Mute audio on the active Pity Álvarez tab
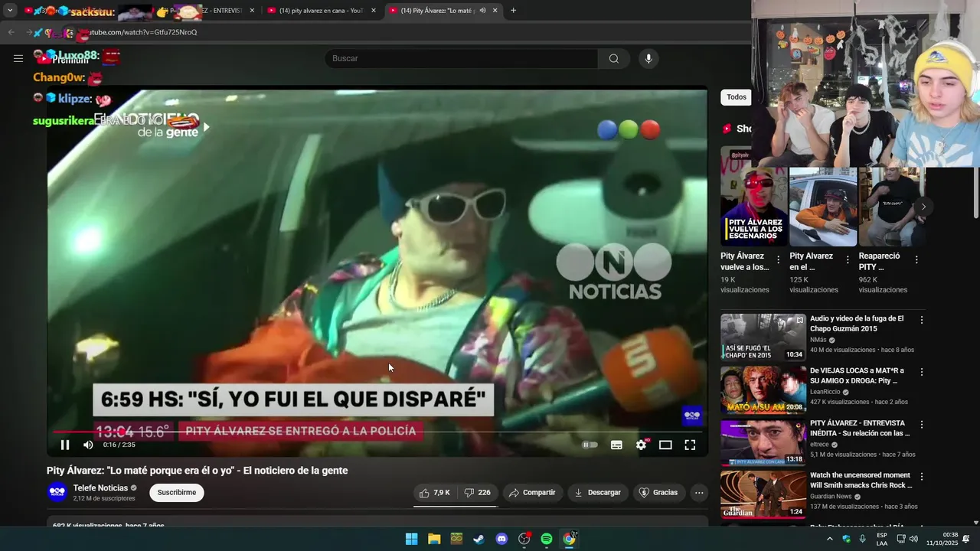This screenshot has width=980, height=551. coord(482,11)
